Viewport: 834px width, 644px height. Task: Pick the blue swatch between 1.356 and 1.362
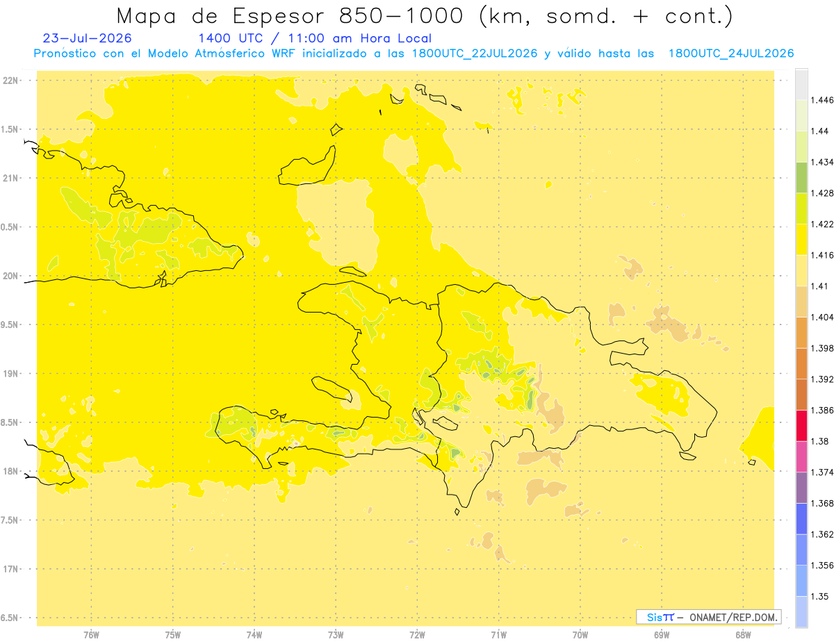pyautogui.click(x=801, y=550)
